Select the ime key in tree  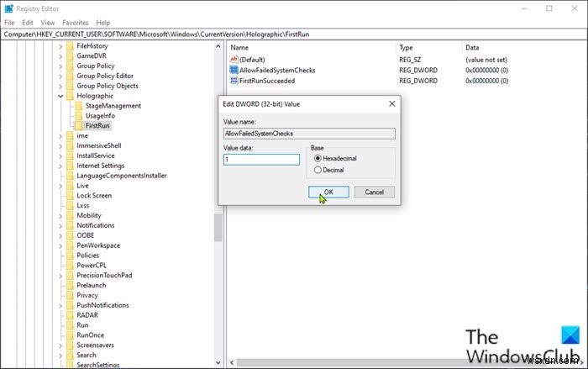(x=82, y=136)
